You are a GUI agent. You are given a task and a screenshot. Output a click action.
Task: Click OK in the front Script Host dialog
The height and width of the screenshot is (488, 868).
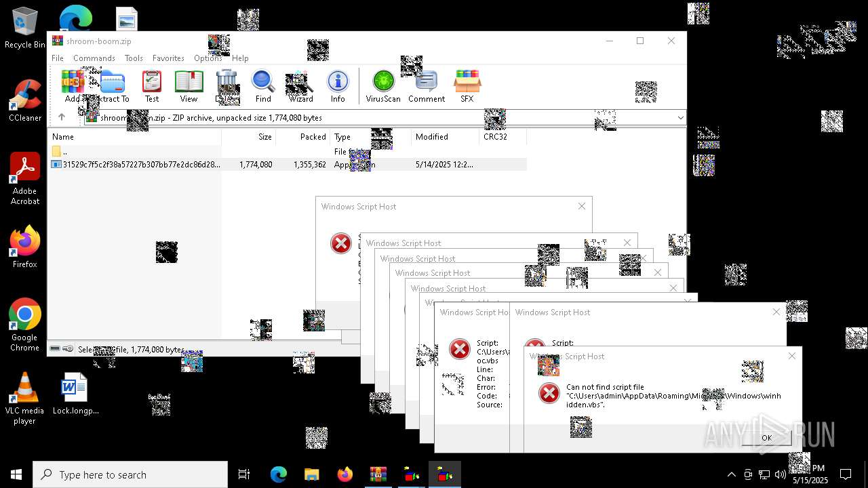(766, 438)
